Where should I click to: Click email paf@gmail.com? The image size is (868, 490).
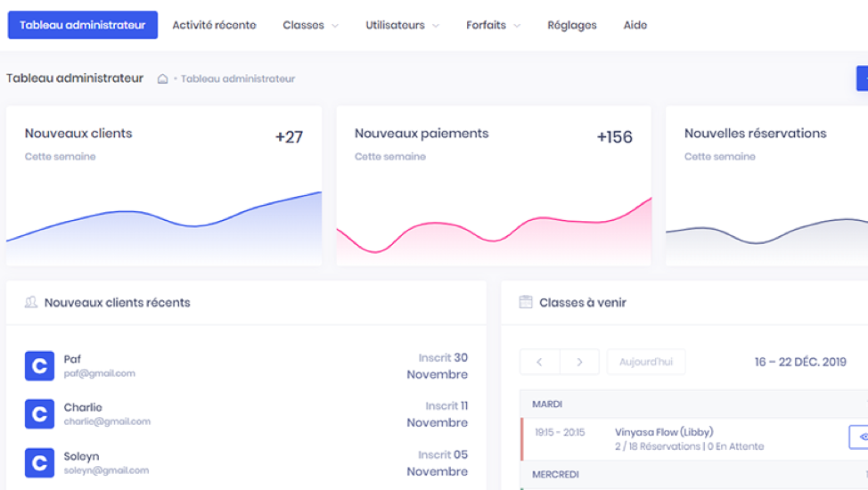pos(99,373)
